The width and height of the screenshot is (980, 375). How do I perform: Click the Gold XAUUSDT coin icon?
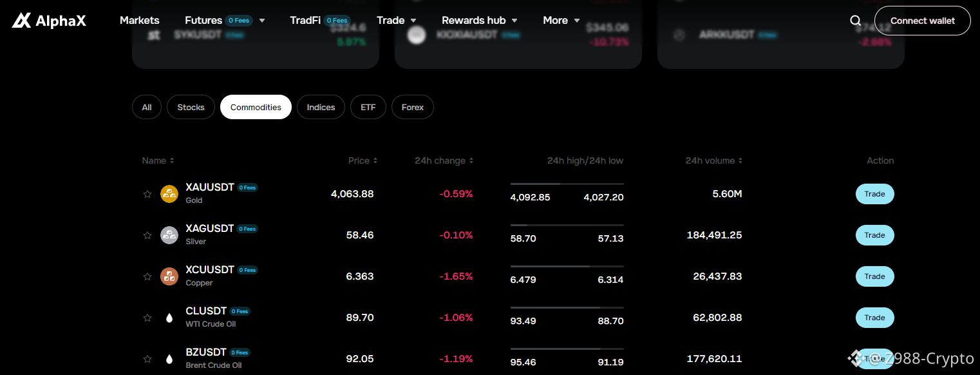click(x=169, y=194)
